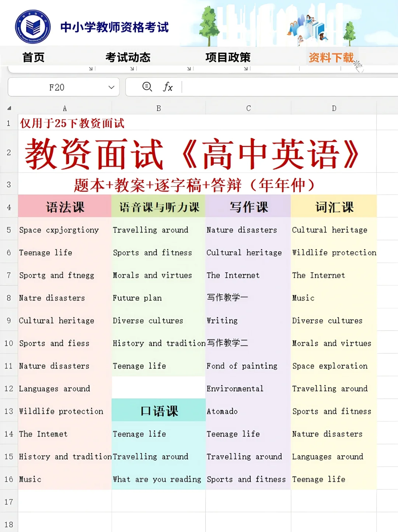The height and width of the screenshot is (532, 398).
Task: Click inside the formula bar input field
Action: click(x=258, y=87)
